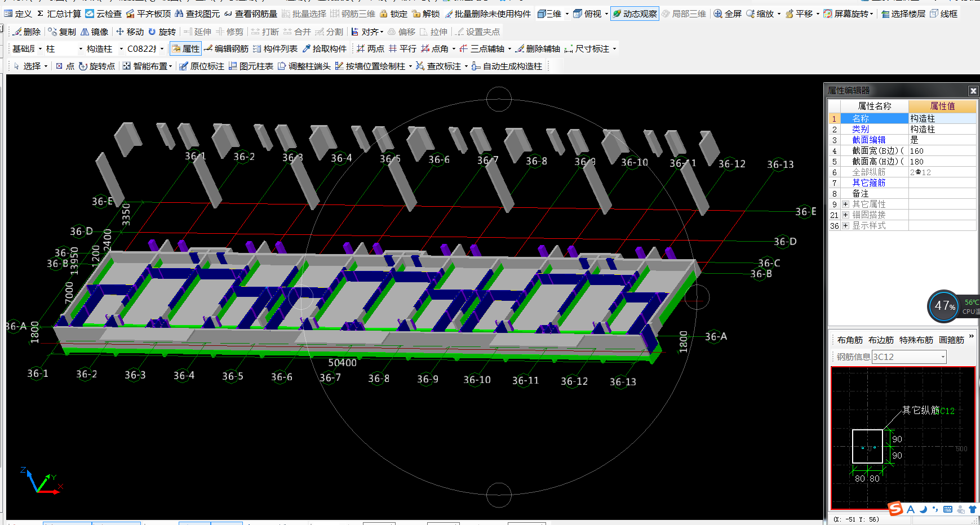This screenshot has width=980, height=525.
Task: Switch to 特殊布筋 special rebar tab
Action: (916, 340)
